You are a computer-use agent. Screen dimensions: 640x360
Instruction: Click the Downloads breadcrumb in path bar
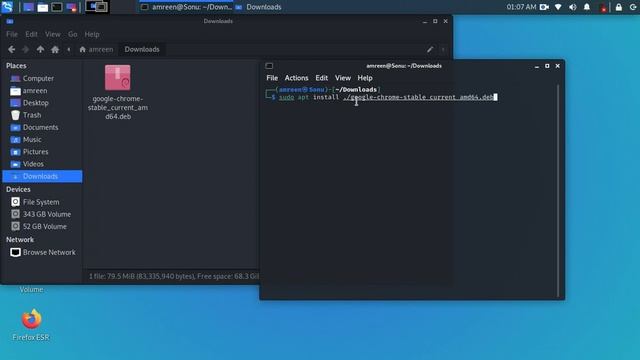click(x=142, y=49)
